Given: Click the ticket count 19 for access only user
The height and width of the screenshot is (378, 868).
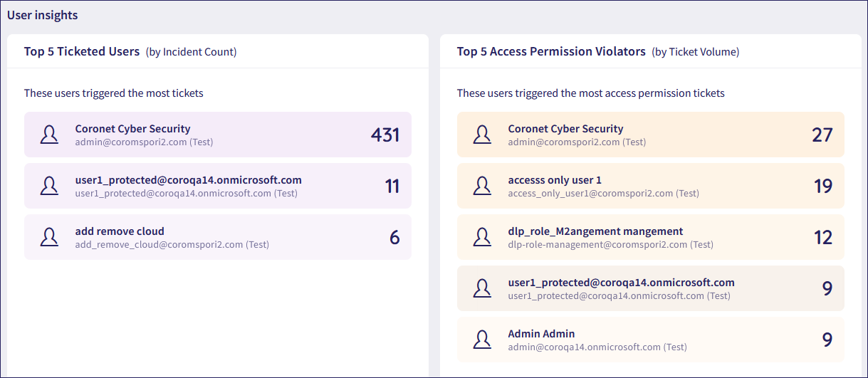Looking at the screenshot, I should (x=822, y=186).
